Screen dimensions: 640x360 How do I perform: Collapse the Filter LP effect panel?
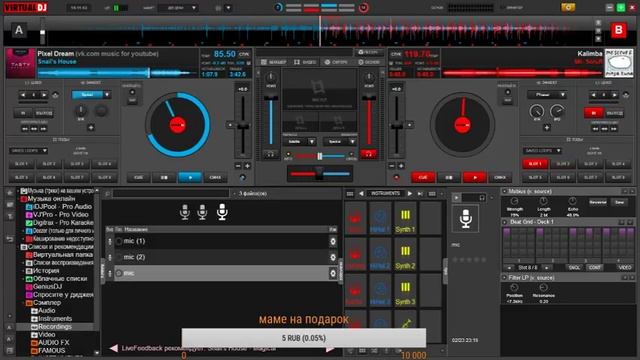point(504,278)
